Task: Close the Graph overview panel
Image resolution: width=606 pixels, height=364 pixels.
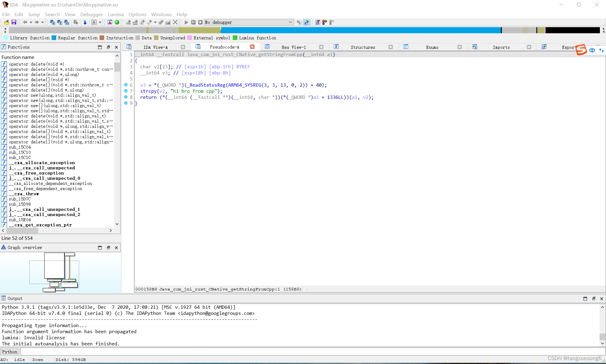Action: click(x=116, y=248)
